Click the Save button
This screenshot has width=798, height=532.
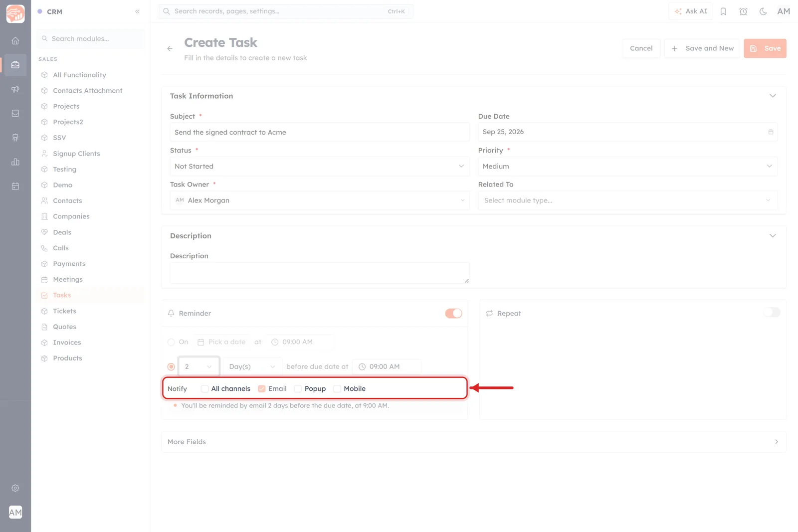(765, 48)
